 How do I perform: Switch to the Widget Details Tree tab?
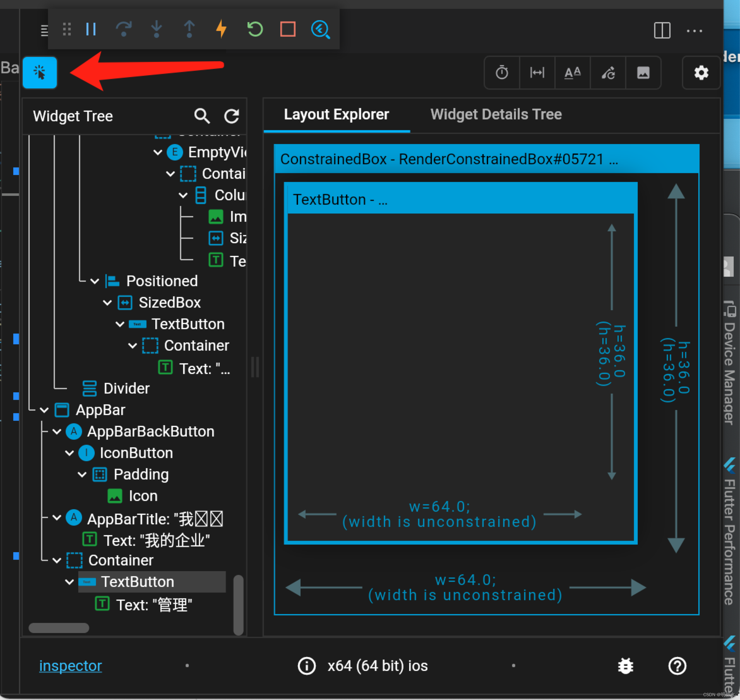[x=496, y=114]
